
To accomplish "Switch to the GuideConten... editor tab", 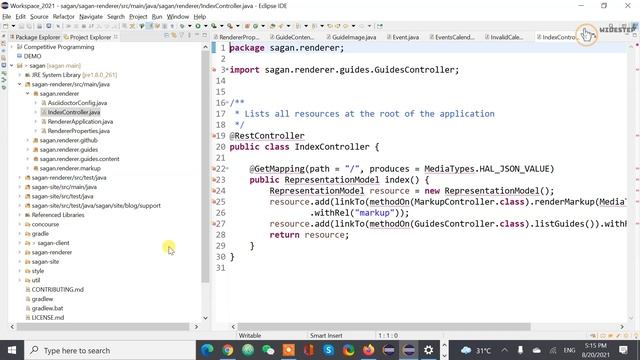I will 292,37.
